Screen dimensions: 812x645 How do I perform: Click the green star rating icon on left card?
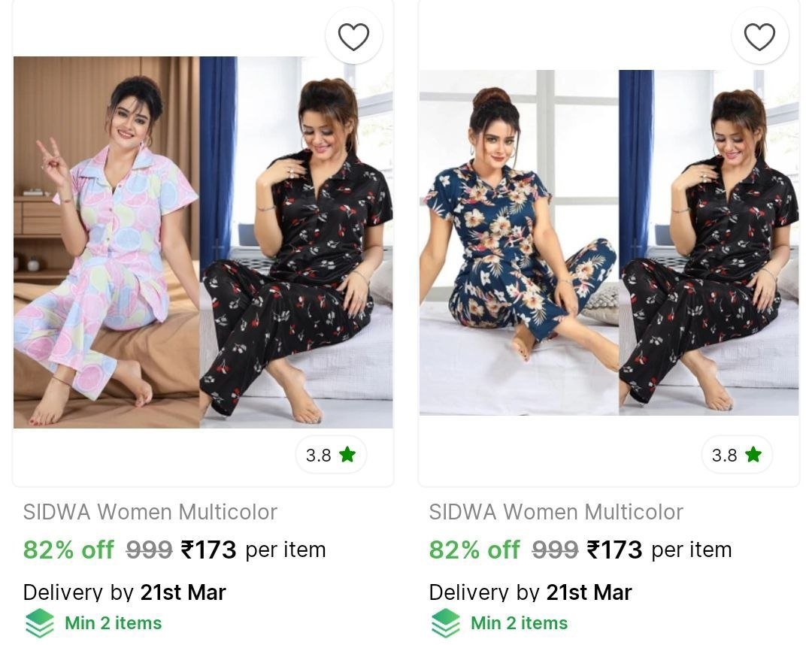point(347,454)
